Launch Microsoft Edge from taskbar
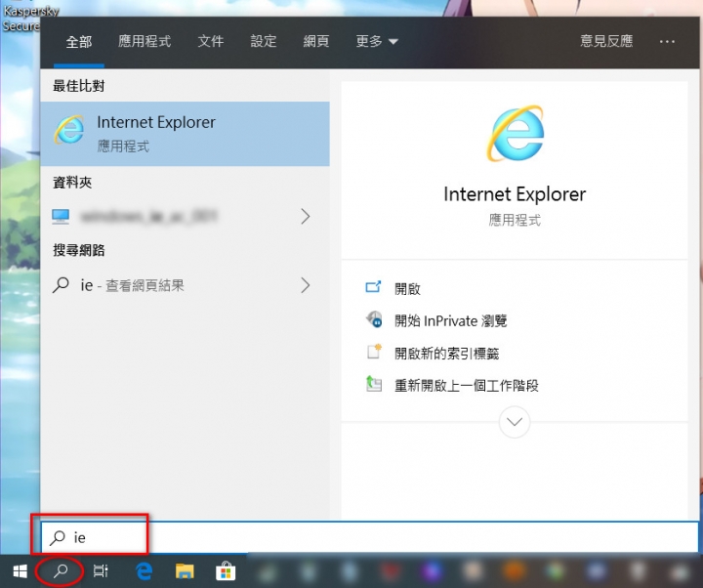703x588 pixels. click(145, 571)
